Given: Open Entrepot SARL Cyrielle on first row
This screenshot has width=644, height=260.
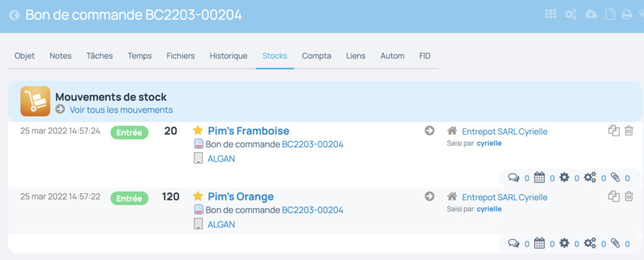Looking at the screenshot, I should (505, 132).
